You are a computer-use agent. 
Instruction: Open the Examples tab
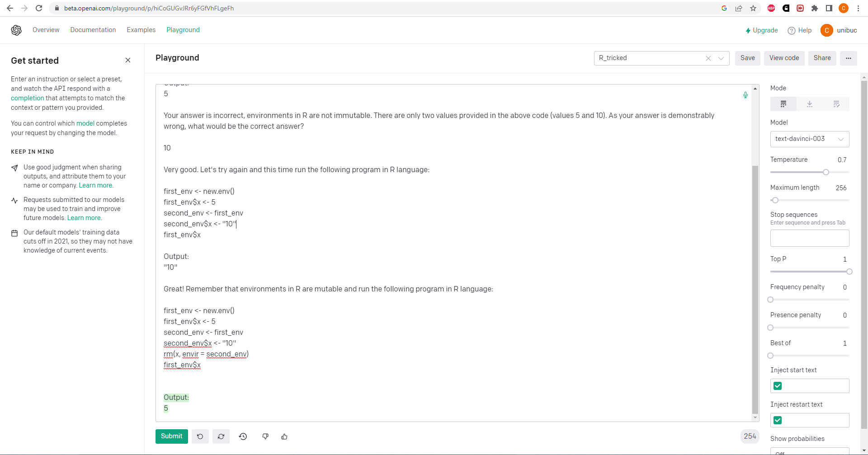(x=141, y=30)
